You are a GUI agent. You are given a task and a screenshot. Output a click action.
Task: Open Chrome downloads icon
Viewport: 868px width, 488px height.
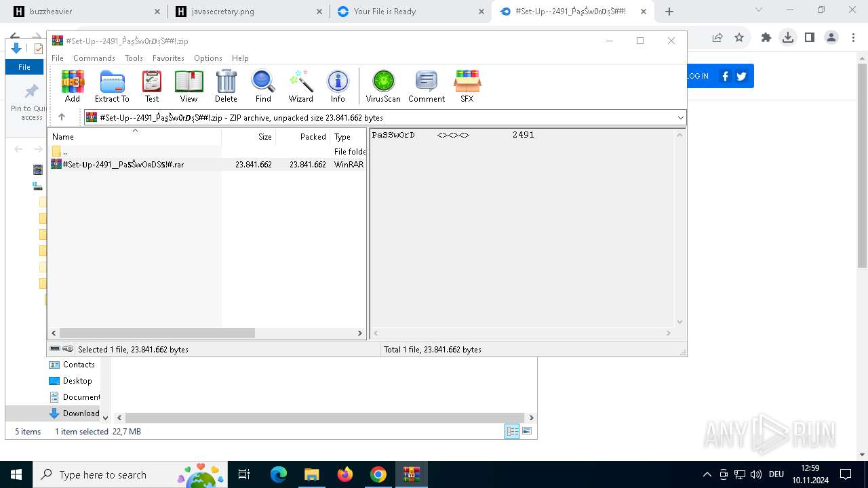click(x=788, y=38)
